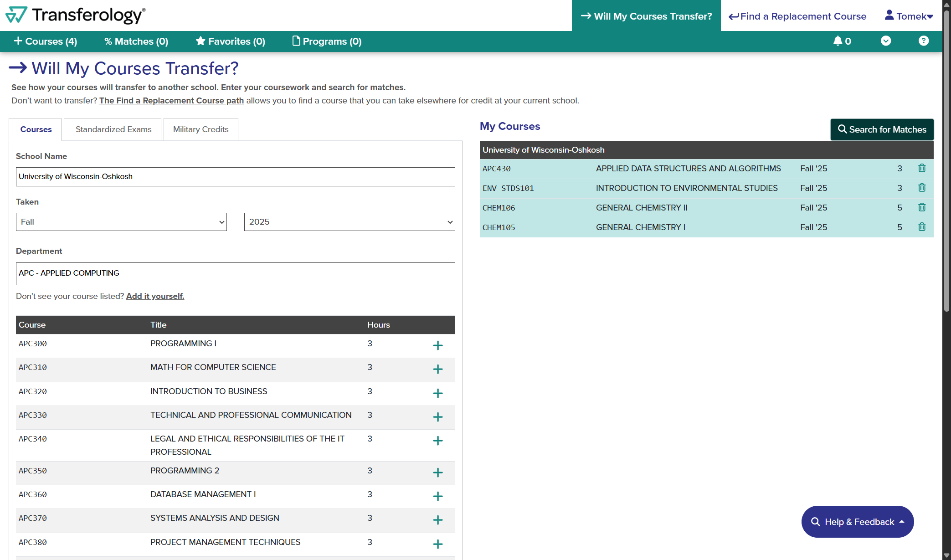The height and width of the screenshot is (560, 951).
Task: Click the Course column header
Action: [x=32, y=325]
